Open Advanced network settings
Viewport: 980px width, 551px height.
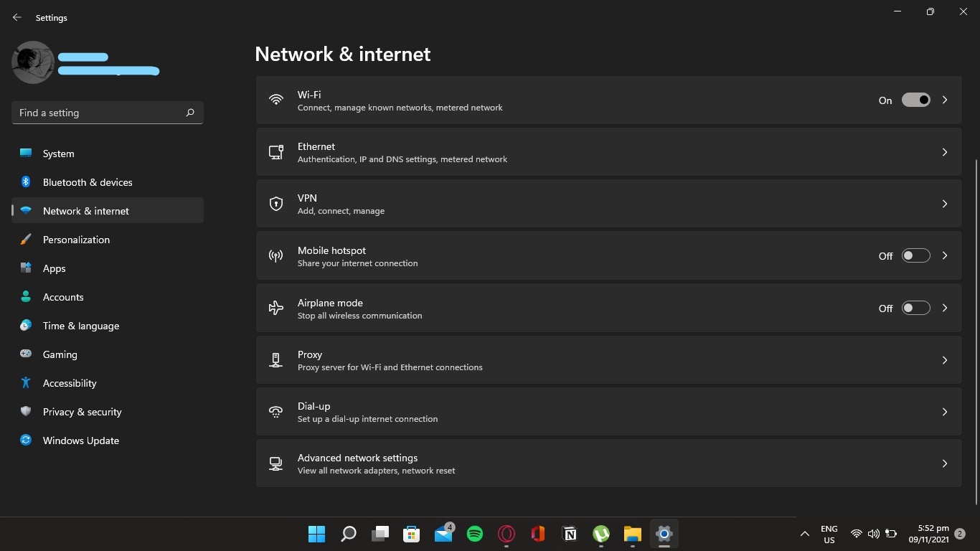[608, 463]
